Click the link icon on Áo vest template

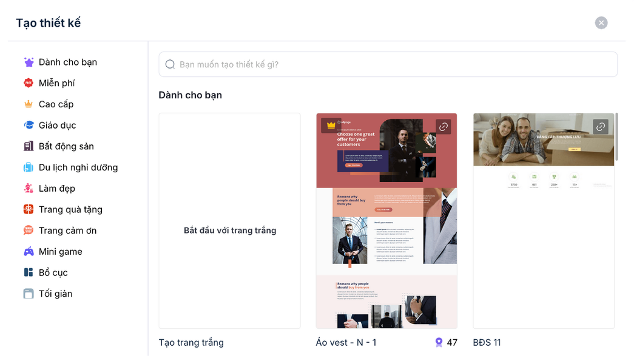tap(443, 127)
